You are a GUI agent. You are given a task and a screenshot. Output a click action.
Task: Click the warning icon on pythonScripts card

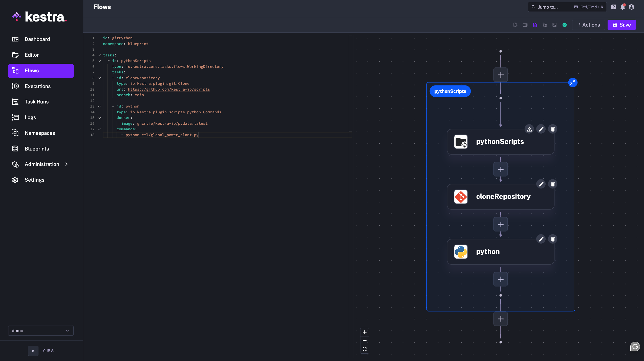[x=529, y=129]
